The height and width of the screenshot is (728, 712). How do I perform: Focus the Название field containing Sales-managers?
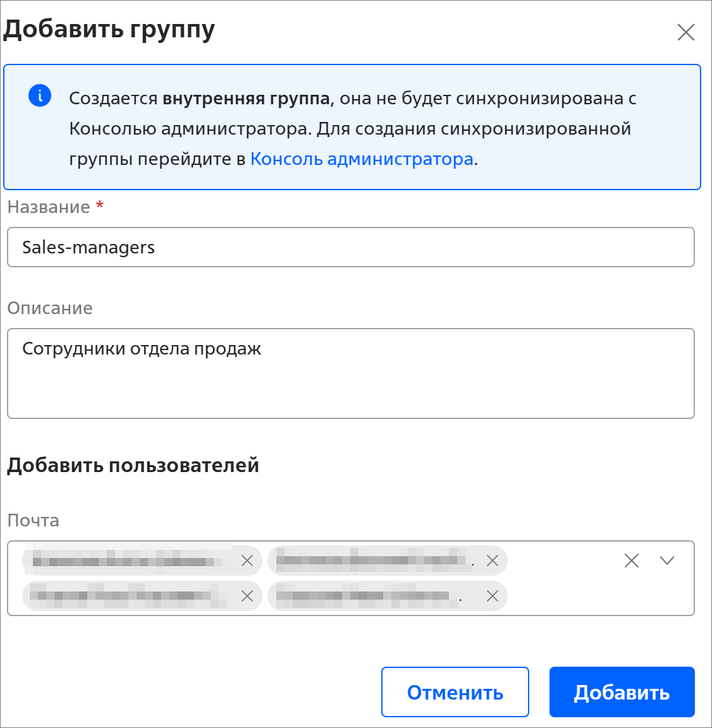click(351, 247)
